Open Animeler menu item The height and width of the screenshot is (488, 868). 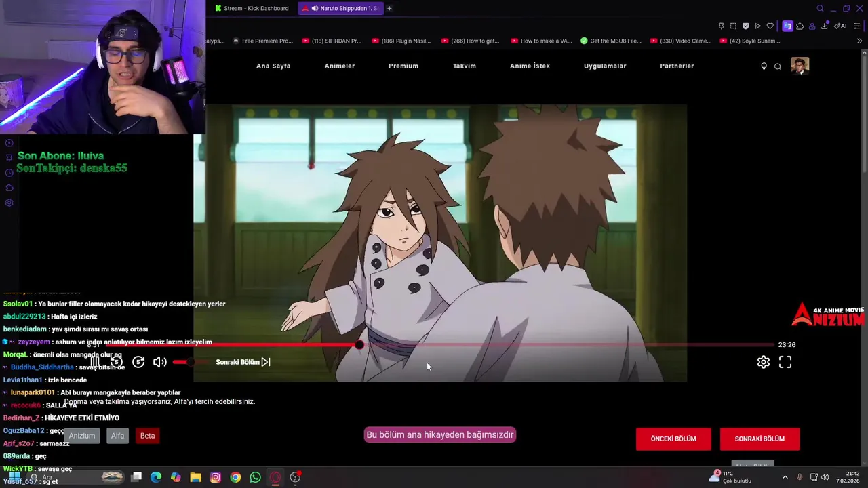[339, 66]
